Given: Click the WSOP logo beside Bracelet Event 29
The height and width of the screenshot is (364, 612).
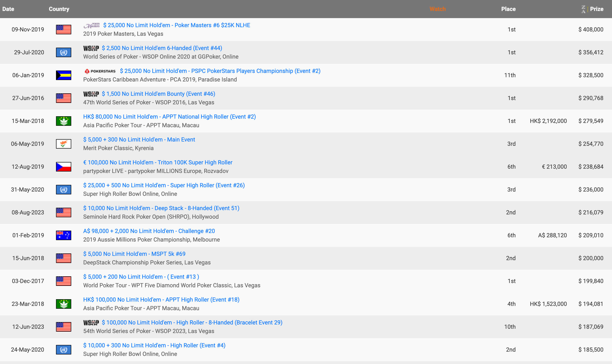Looking at the screenshot, I should (91, 323).
